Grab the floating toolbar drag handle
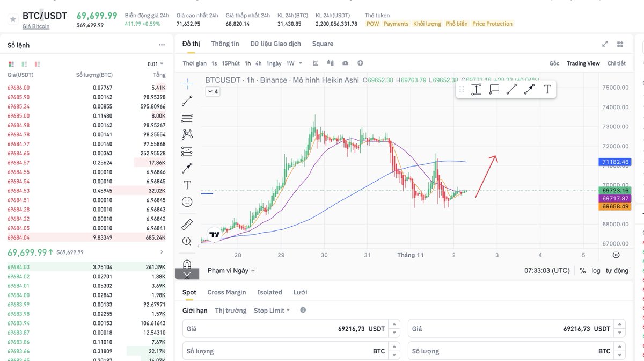This screenshot has height=361, width=644. [461, 89]
